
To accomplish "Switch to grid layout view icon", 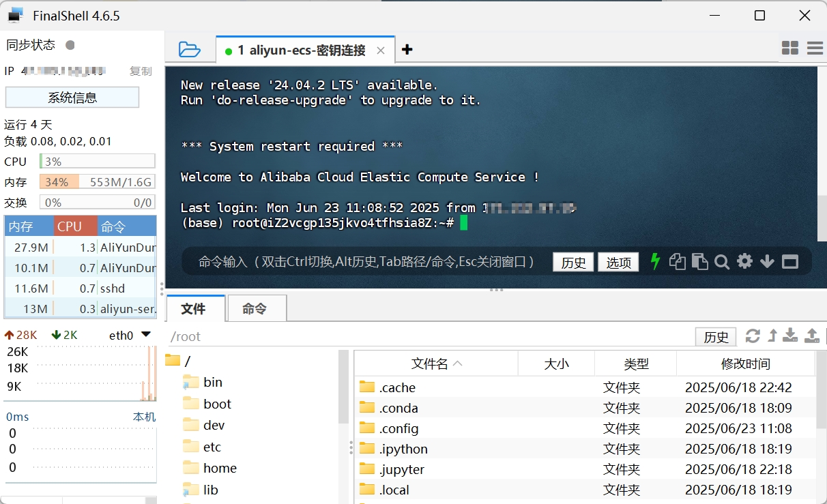I will point(790,48).
